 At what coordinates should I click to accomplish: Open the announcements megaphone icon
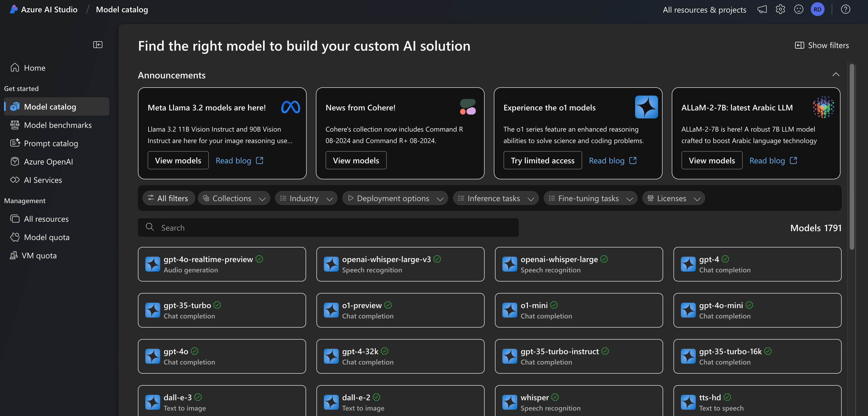click(762, 9)
